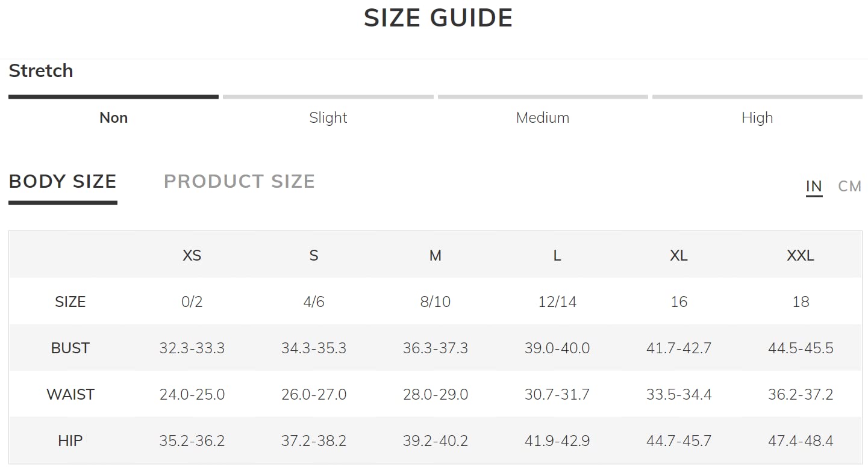Select IN as the measurement unit
This screenshot has height=467, width=868.
click(814, 187)
